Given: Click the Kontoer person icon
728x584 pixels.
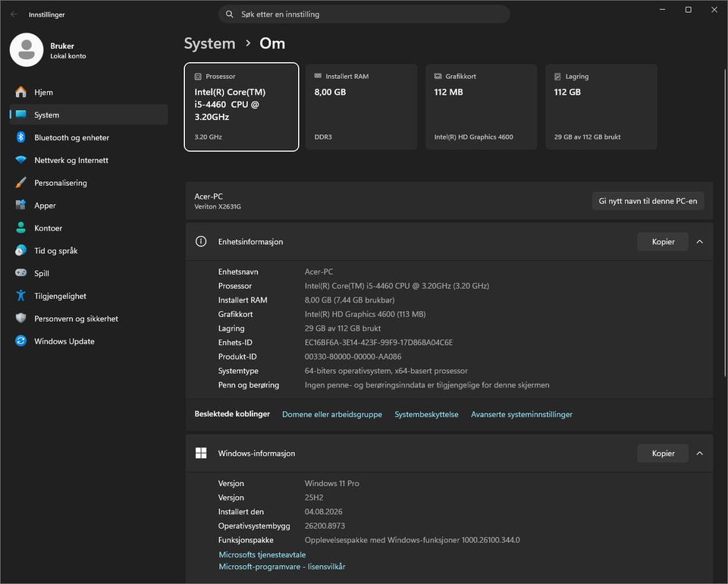Looking at the screenshot, I should [x=20, y=228].
